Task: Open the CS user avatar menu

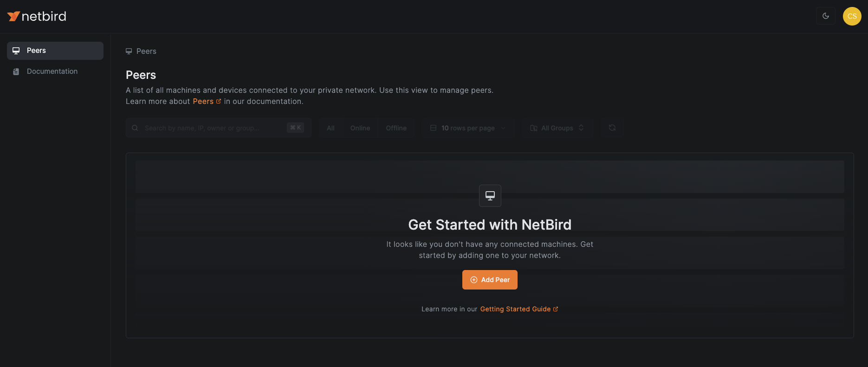Action: [852, 16]
